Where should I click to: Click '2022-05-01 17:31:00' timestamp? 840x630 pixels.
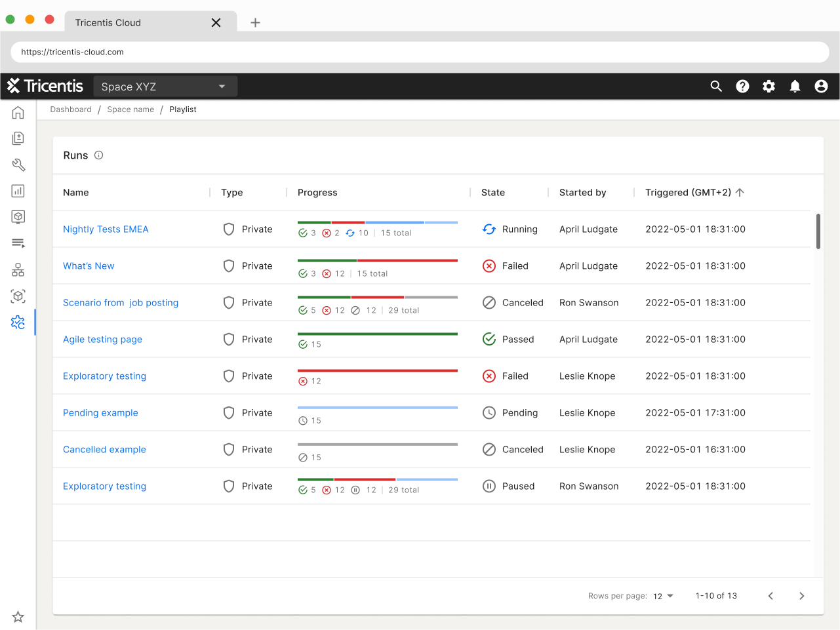[x=695, y=412]
